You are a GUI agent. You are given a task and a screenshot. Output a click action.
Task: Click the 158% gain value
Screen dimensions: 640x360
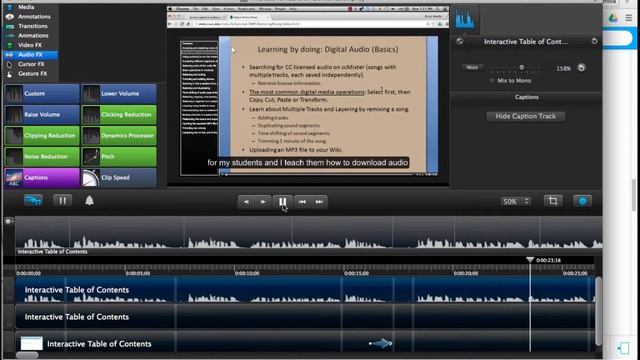(x=563, y=69)
